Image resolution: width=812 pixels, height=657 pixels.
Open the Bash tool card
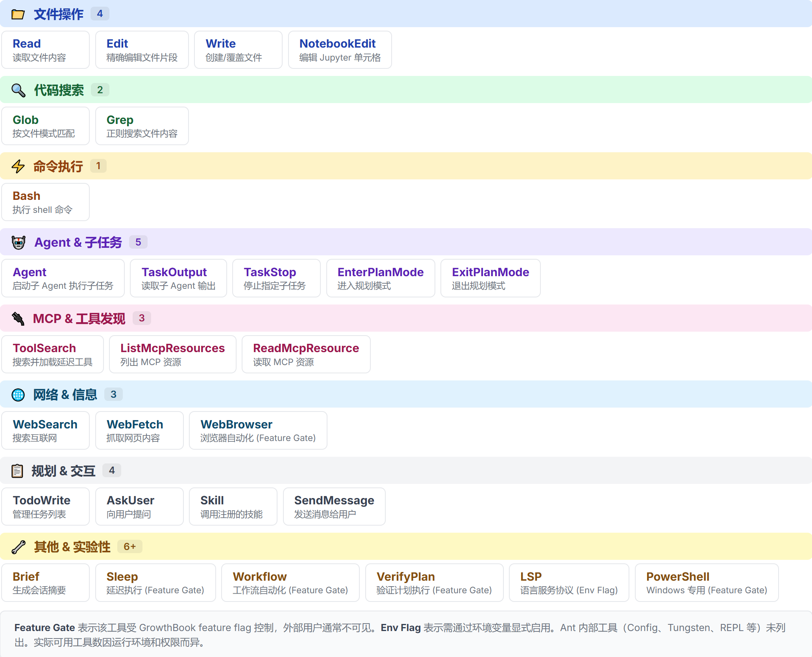click(45, 202)
